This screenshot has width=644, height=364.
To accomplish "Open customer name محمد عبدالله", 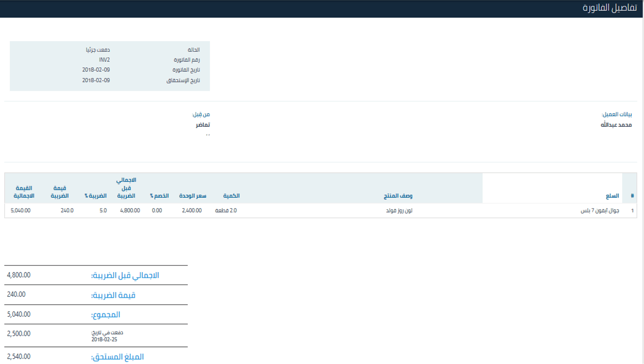I will tap(616, 125).
